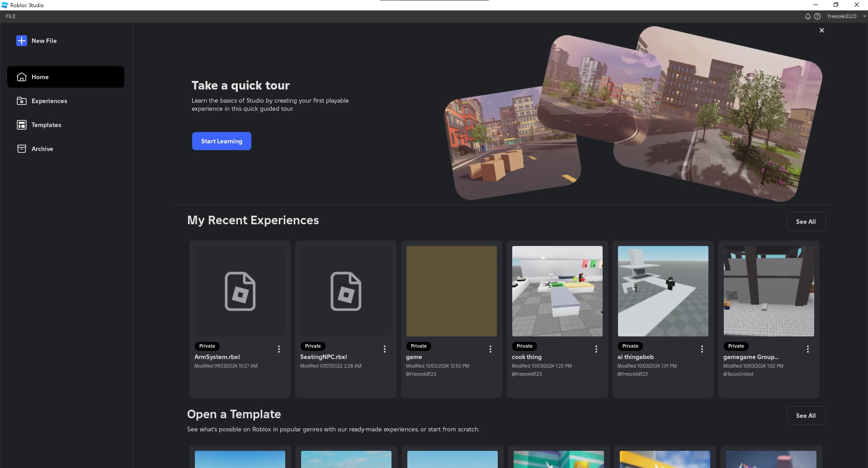Open the kebab menu on SeatingNPC.rbxl
Screen dimensions: 868x468
384,349
